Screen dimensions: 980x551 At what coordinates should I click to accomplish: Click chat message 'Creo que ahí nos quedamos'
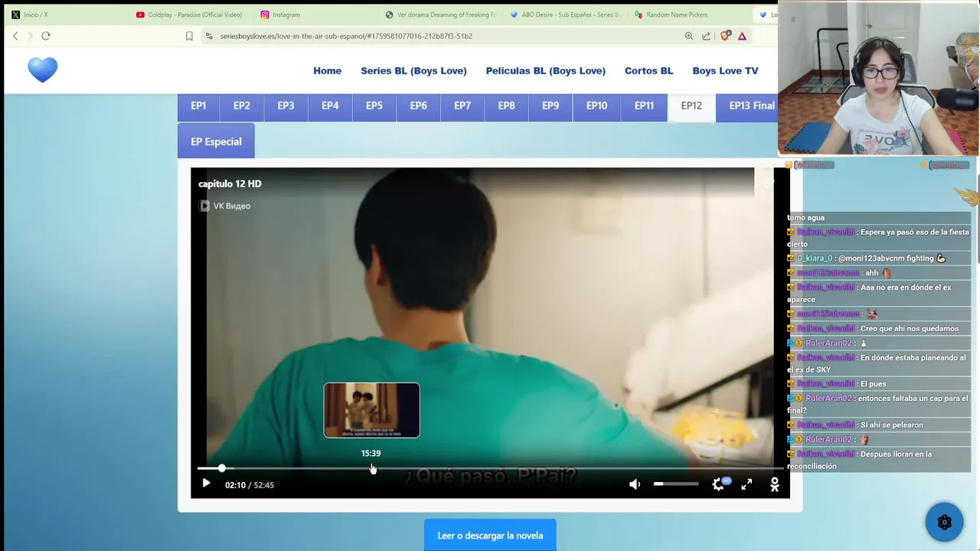coord(910,329)
